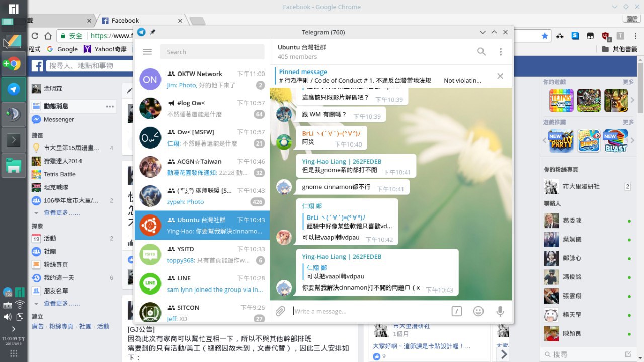644x362 pixels.
Task: Open Google bookmark in bookmarks bar
Action: (x=62, y=49)
